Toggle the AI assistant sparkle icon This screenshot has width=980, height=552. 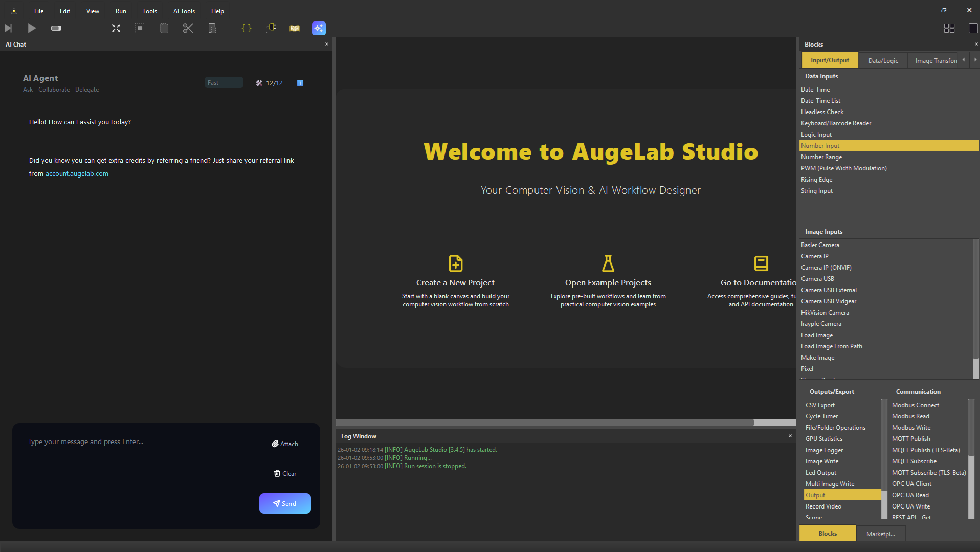click(319, 28)
